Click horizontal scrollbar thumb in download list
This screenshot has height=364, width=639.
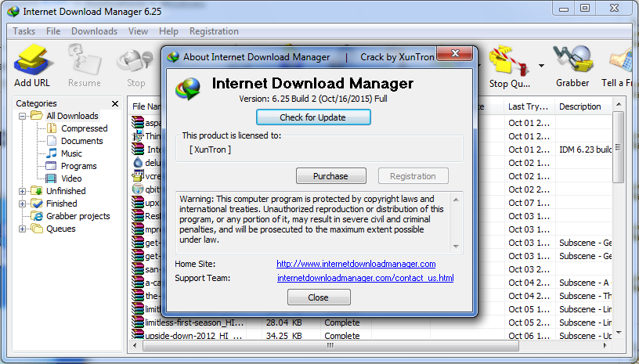click(330, 346)
